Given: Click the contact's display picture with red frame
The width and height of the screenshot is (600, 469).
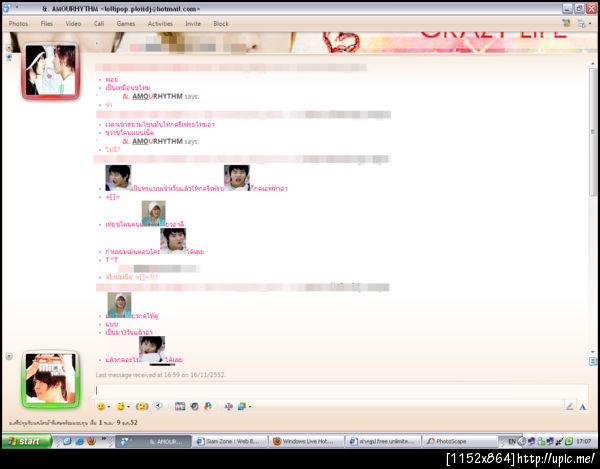Looking at the screenshot, I should click(x=51, y=71).
